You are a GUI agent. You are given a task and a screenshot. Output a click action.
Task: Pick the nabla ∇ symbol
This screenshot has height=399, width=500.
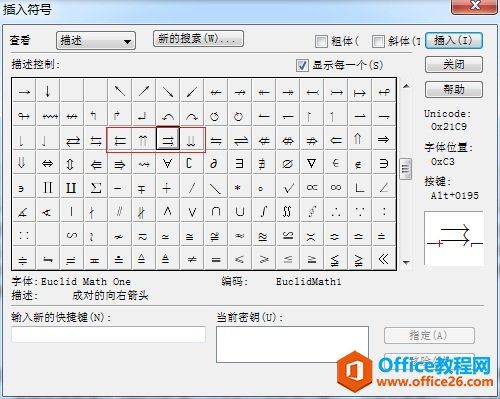[312, 163]
